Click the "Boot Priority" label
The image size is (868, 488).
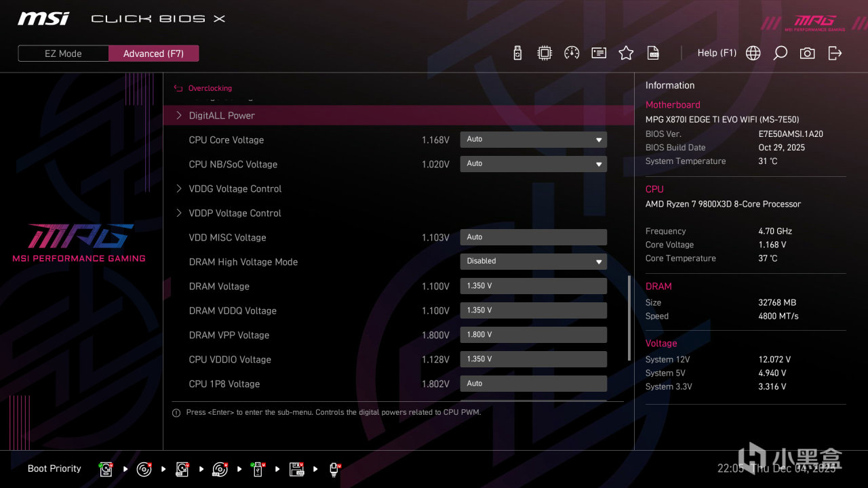point(54,468)
